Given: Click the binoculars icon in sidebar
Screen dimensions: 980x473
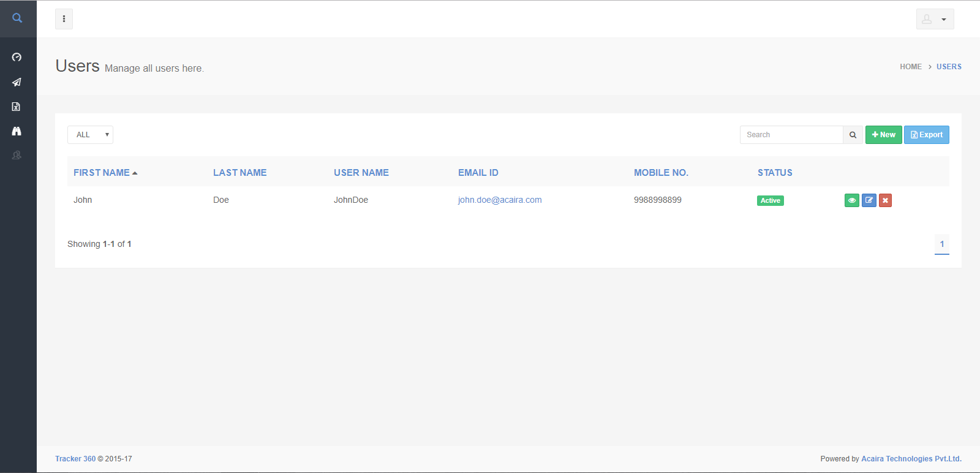Looking at the screenshot, I should click(x=17, y=131).
